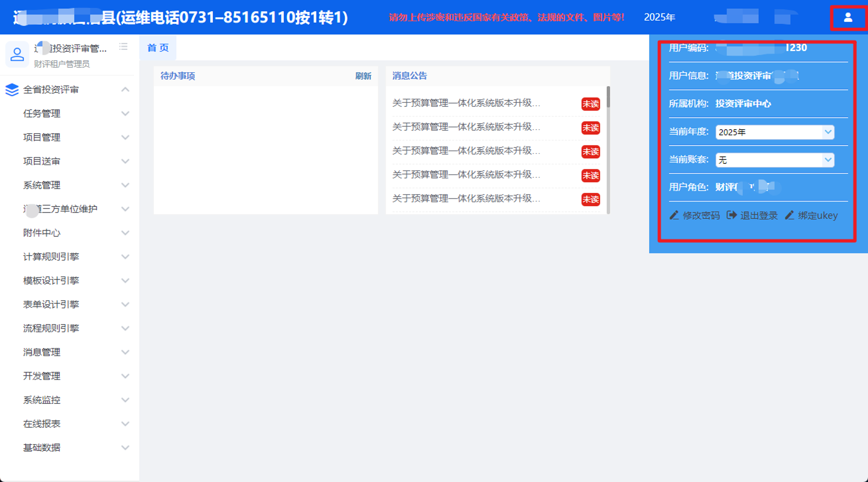Click the 待办事项 panel title
This screenshot has width=868, height=482.
pyautogui.click(x=178, y=76)
